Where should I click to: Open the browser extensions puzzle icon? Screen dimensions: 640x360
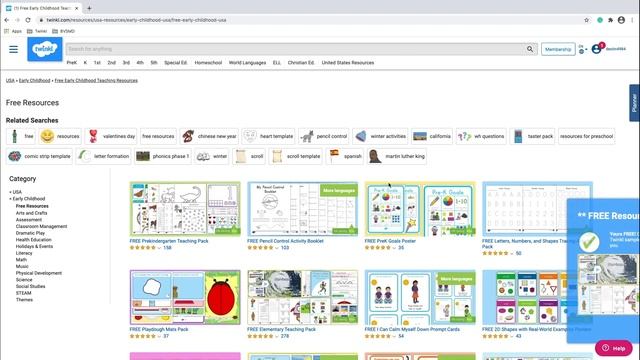coord(610,20)
